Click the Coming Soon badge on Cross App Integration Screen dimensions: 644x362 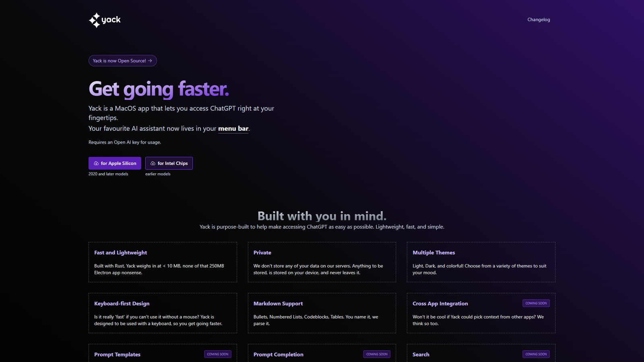pos(536,303)
